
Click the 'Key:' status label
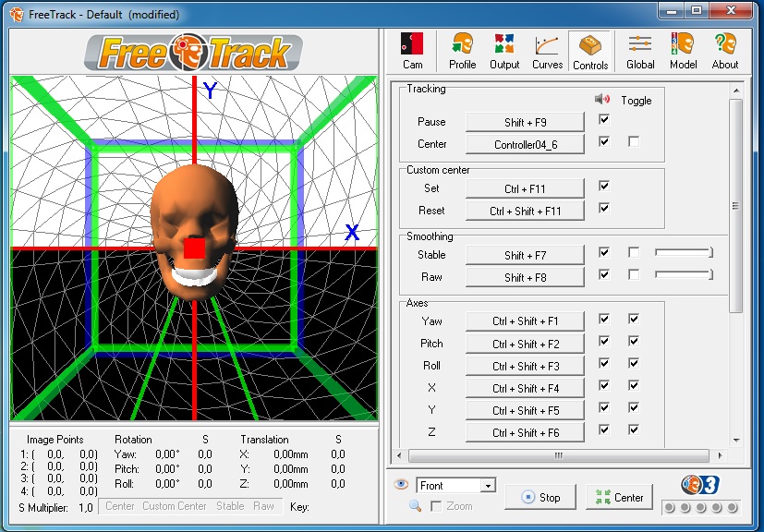pyautogui.click(x=299, y=507)
